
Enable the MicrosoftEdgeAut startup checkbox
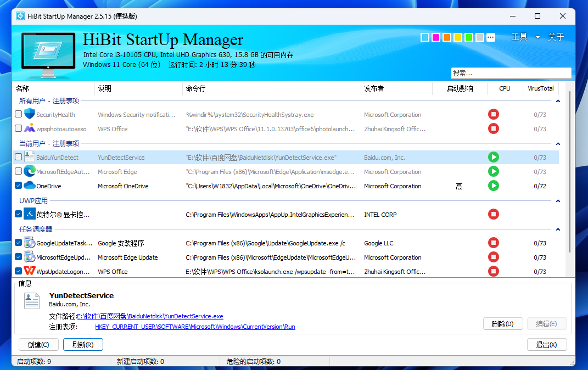[18, 171]
